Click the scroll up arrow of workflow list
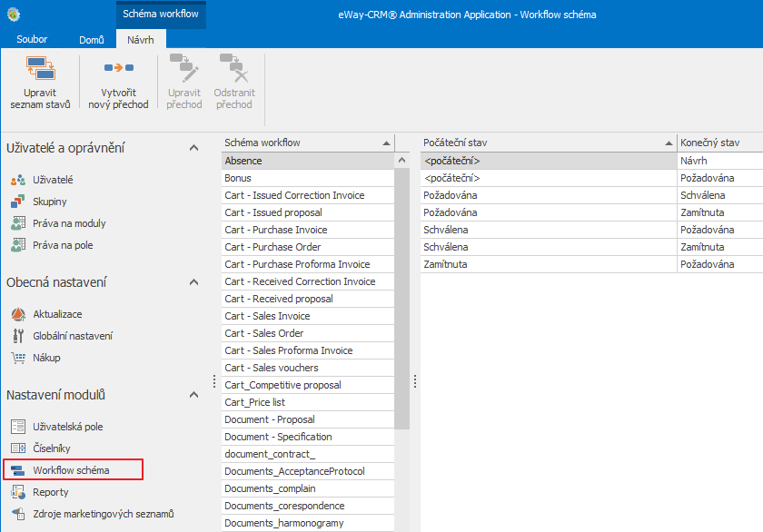 coord(401,161)
